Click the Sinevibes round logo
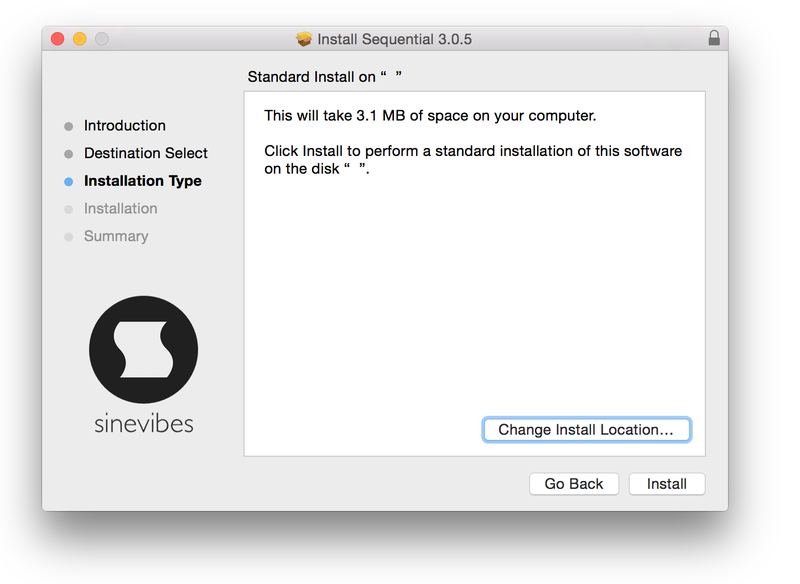Viewport: 800px width, 584px height. point(143,349)
